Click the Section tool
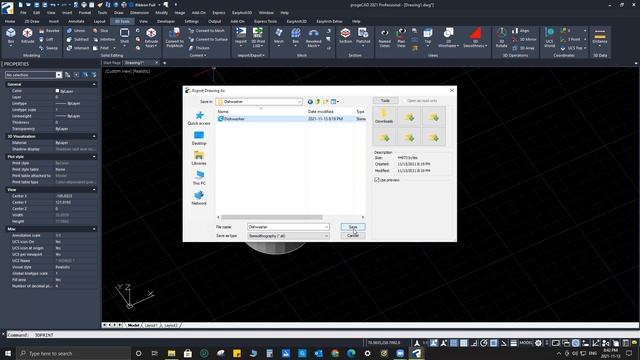The image size is (640, 360). tap(345, 36)
